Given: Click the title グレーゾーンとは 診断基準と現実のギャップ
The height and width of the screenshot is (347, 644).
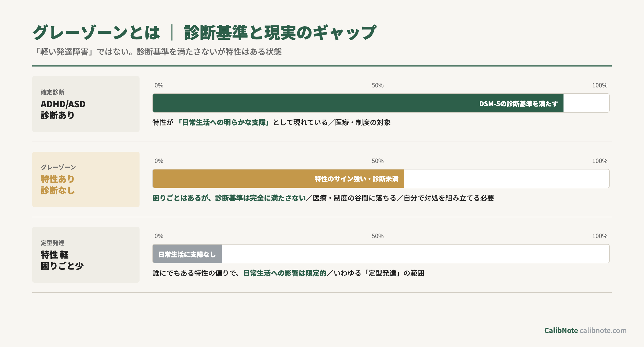Looking at the screenshot, I should point(204,33).
